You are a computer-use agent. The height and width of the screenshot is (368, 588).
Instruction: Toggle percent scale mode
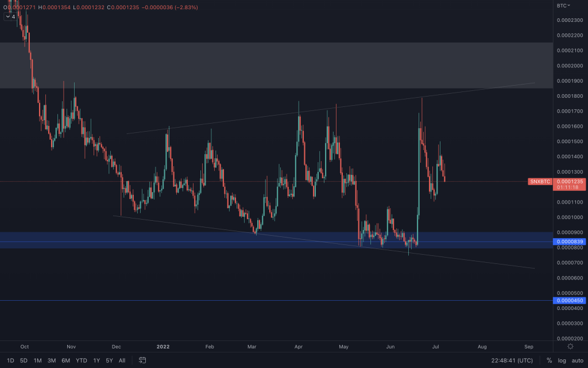coord(549,361)
